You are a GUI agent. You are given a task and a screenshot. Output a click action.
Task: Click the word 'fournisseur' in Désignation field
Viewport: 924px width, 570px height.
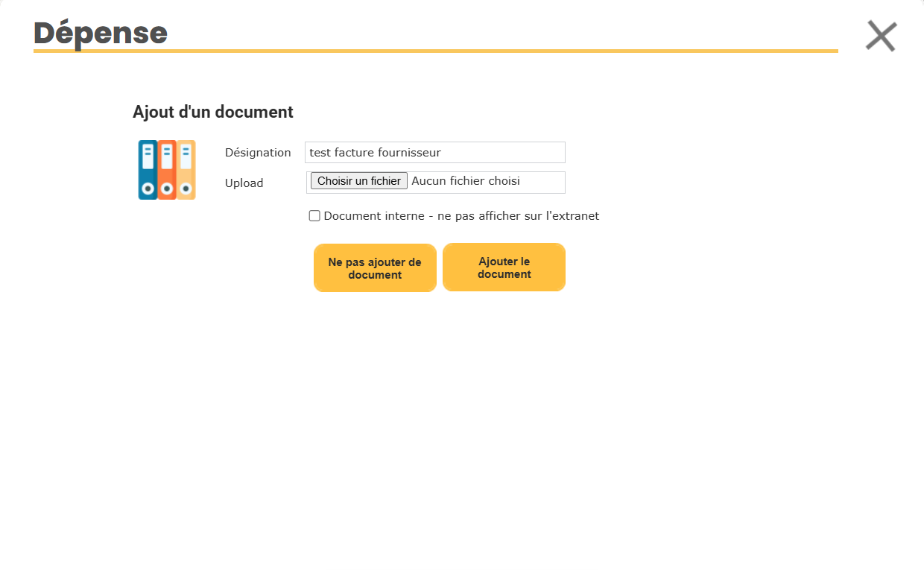tap(409, 153)
